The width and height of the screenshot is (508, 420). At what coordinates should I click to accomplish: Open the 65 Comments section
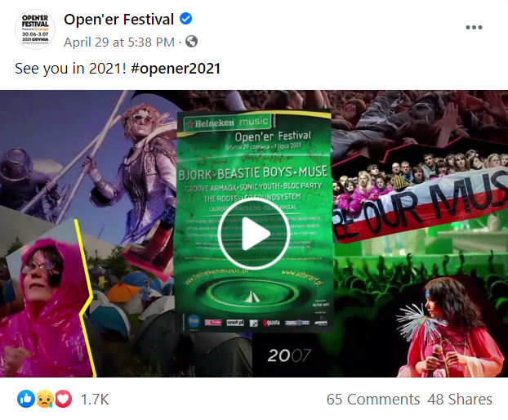point(373,400)
